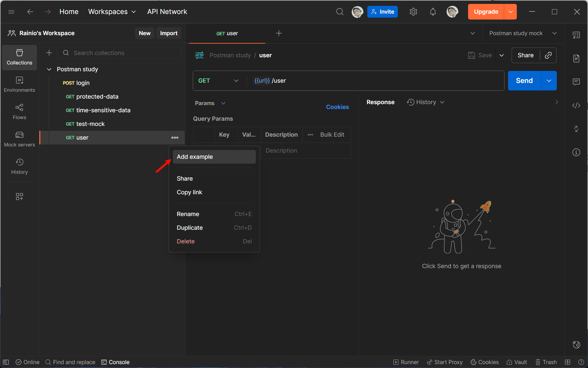Go to Home

click(69, 12)
